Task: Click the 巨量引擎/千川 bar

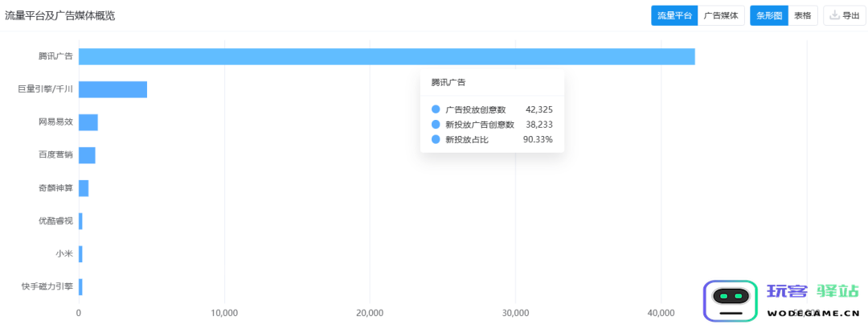Action: [113, 89]
